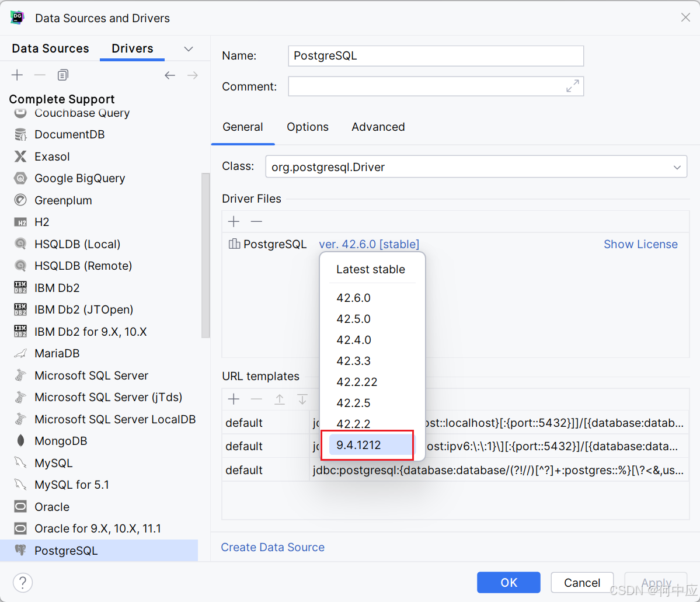The height and width of the screenshot is (602, 700).
Task: Go back with the left arrow
Action: (x=170, y=75)
